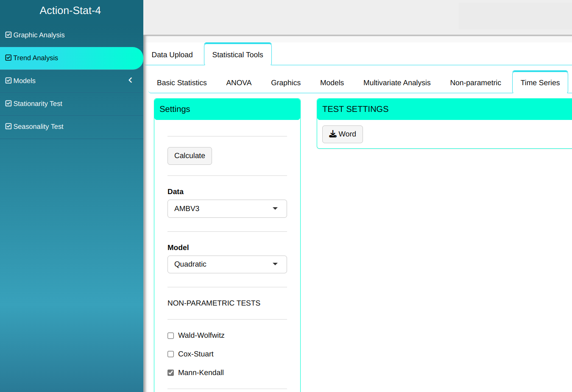Enable the Wald-Wolfwitz test checkbox
The height and width of the screenshot is (392, 572).
(x=171, y=336)
